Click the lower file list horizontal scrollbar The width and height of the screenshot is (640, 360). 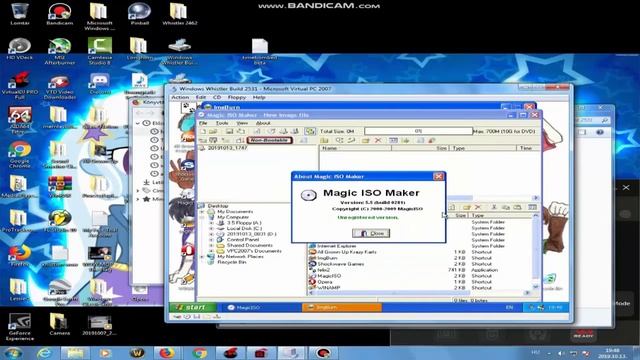click(x=420, y=293)
